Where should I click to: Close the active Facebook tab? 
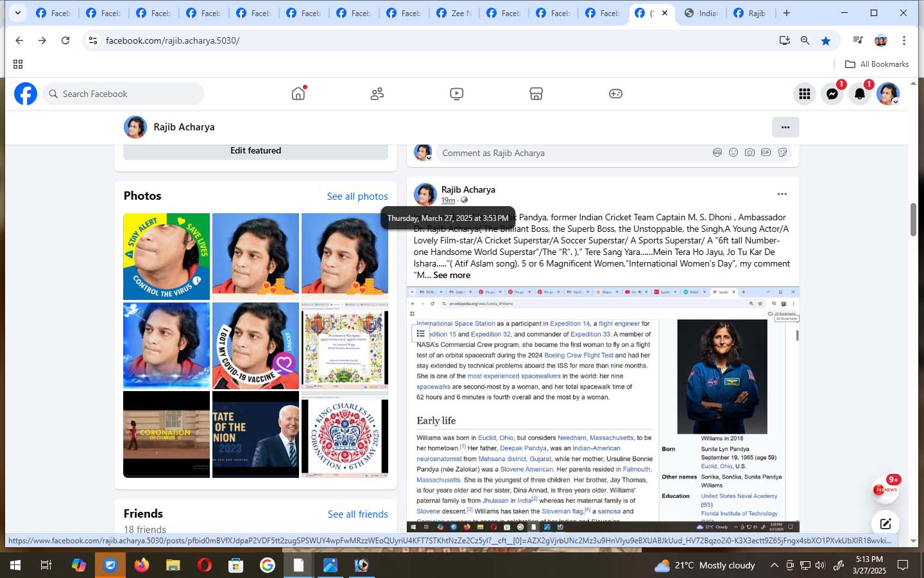coord(665,13)
